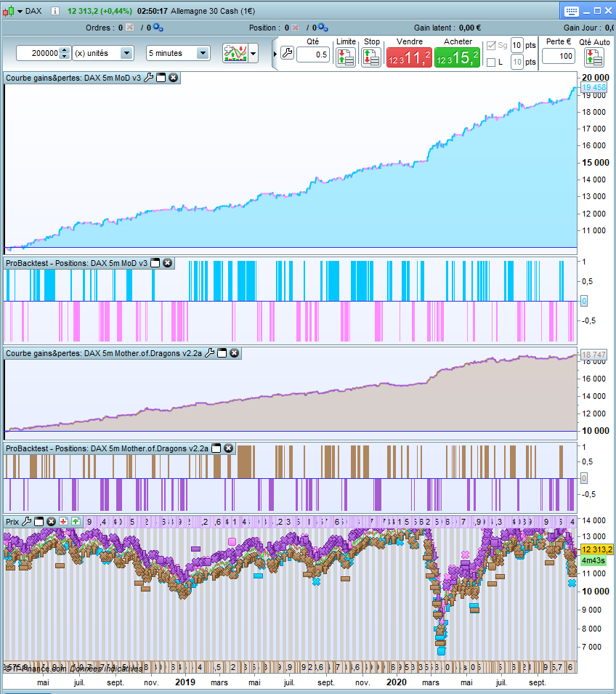This screenshot has width=616, height=694.
Task: Click the Qté Auto order icon
Action: click(594, 57)
